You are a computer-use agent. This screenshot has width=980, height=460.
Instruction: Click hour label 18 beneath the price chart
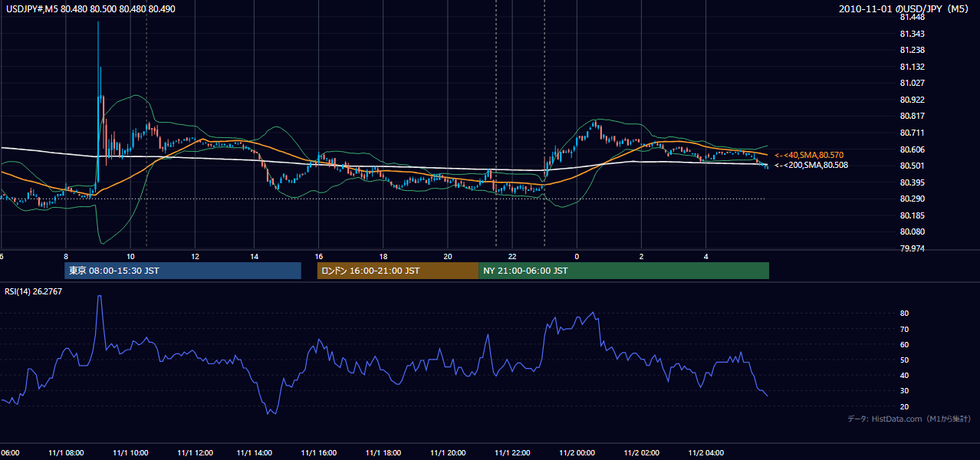[383, 256]
